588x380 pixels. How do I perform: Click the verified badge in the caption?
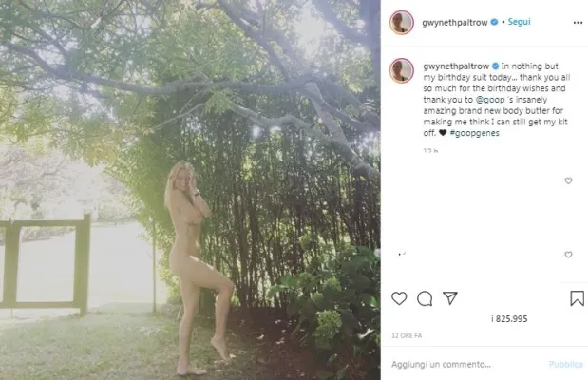pos(495,66)
